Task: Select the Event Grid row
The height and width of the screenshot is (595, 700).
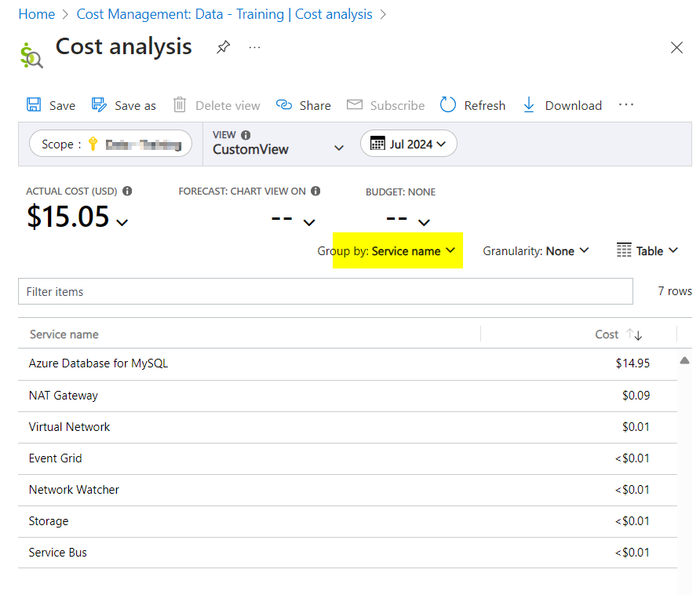Action: [348, 458]
